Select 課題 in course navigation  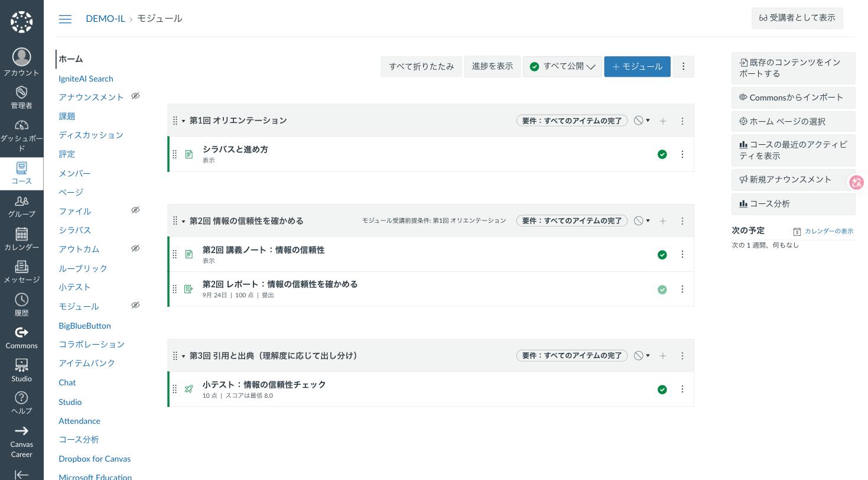pos(67,116)
